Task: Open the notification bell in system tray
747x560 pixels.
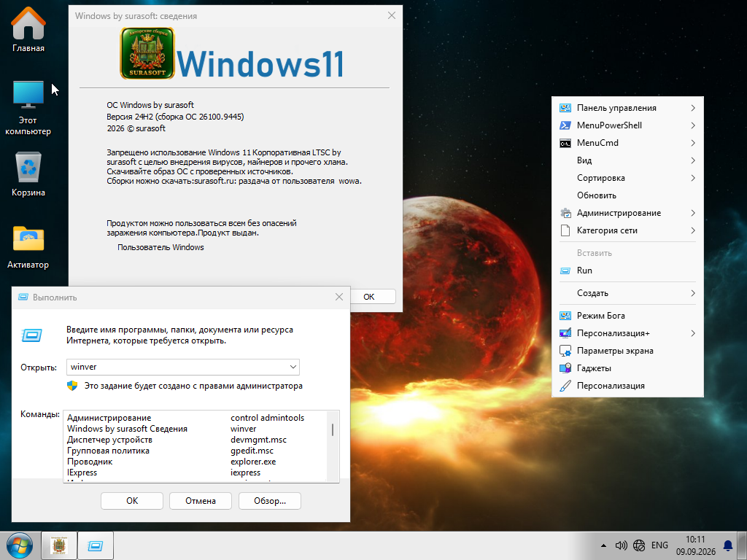Action: click(x=728, y=545)
